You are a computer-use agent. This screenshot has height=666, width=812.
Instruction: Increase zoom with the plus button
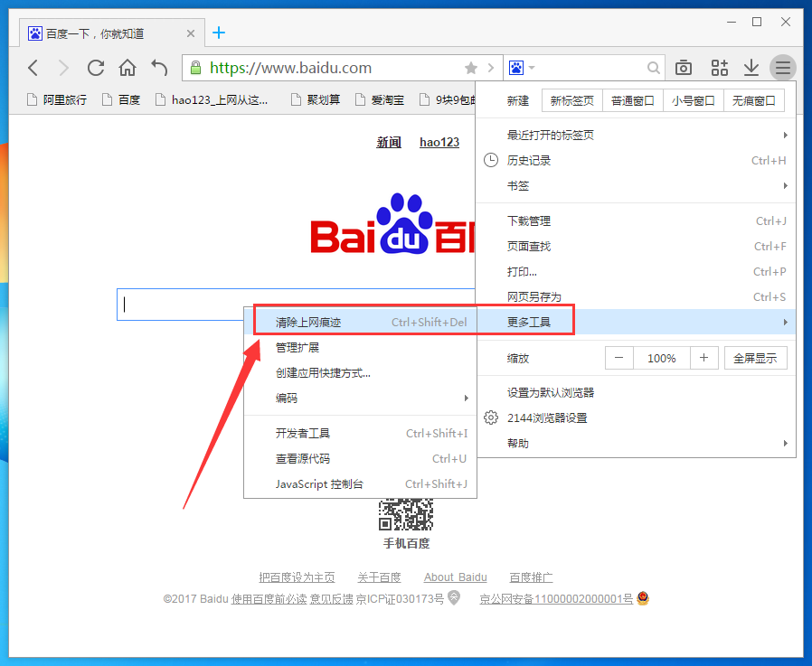pyautogui.click(x=703, y=358)
